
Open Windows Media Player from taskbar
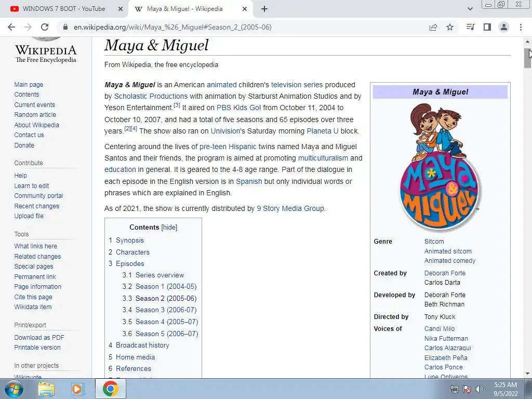(78, 389)
